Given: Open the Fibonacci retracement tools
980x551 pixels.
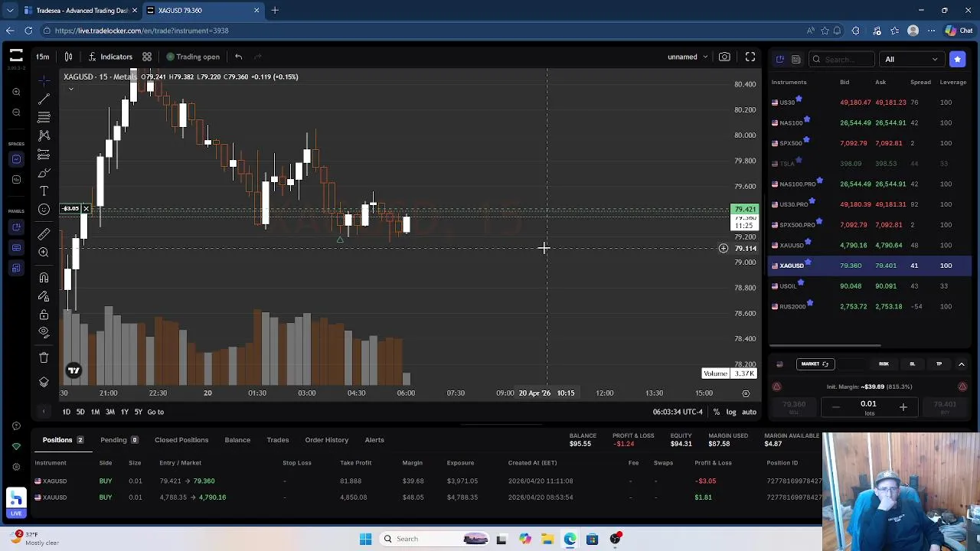Looking at the screenshot, I should pyautogui.click(x=44, y=117).
